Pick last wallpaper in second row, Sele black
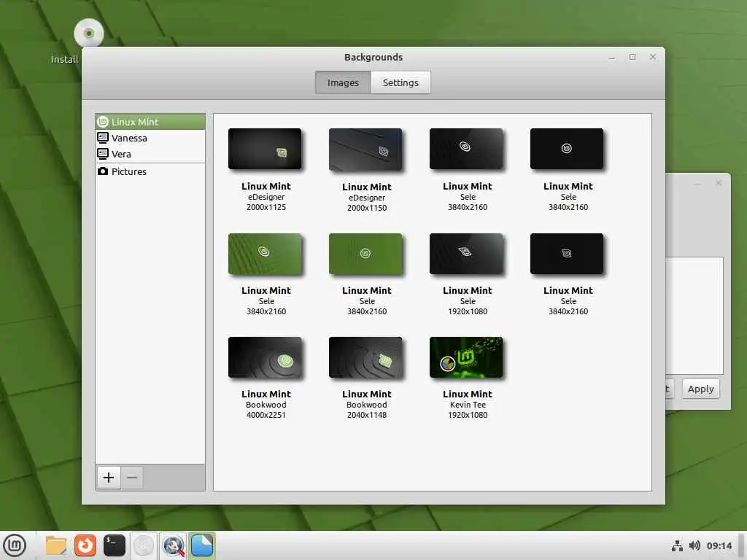The width and height of the screenshot is (747, 560). [567, 254]
